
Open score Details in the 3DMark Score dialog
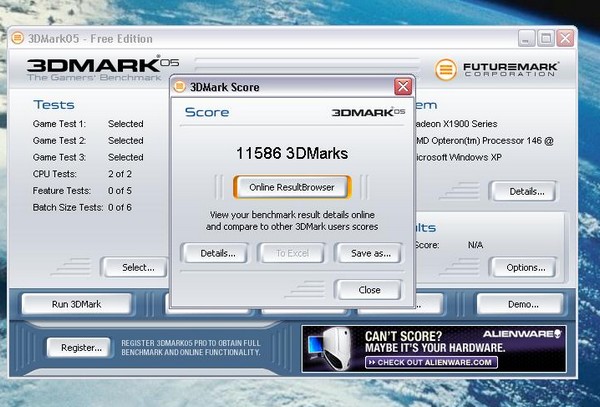point(217,253)
